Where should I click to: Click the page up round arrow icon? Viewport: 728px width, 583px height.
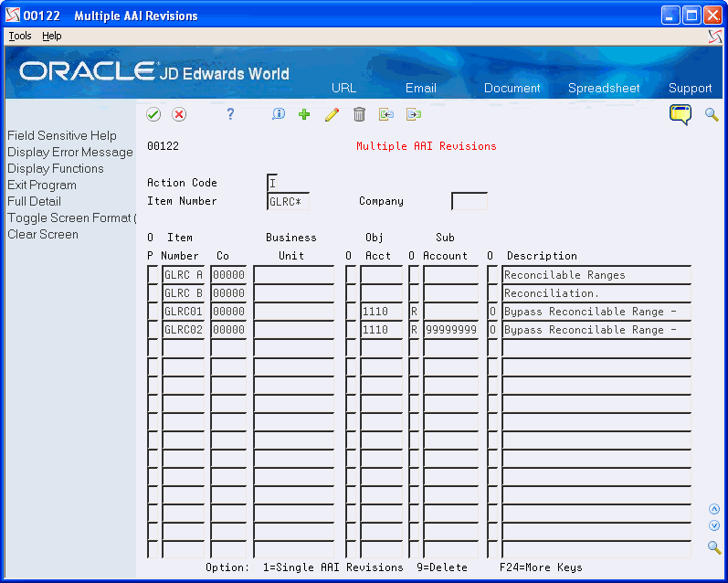tap(714, 509)
